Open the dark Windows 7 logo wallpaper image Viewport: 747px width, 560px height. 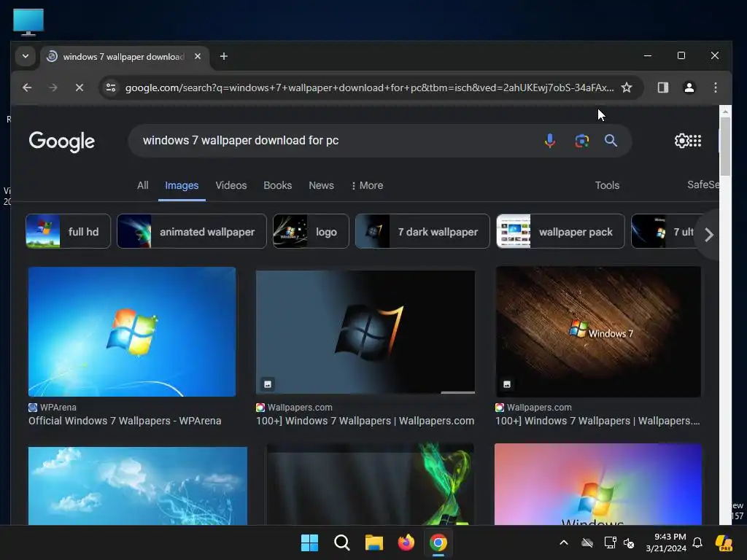pos(365,332)
